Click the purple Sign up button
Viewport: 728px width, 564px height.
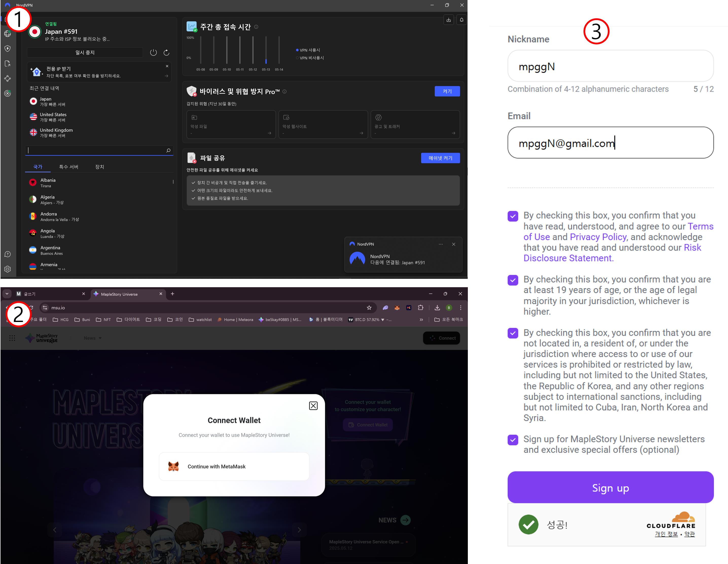point(610,487)
